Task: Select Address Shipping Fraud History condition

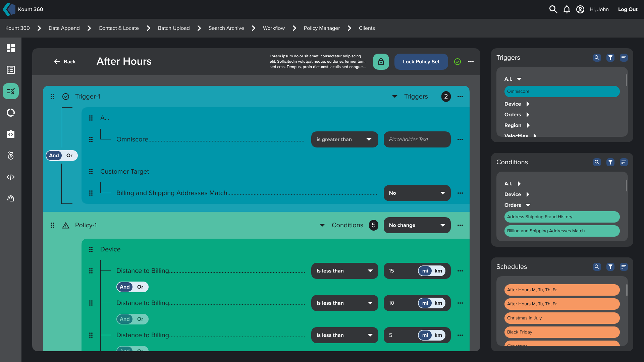Action: tap(562, 217)
